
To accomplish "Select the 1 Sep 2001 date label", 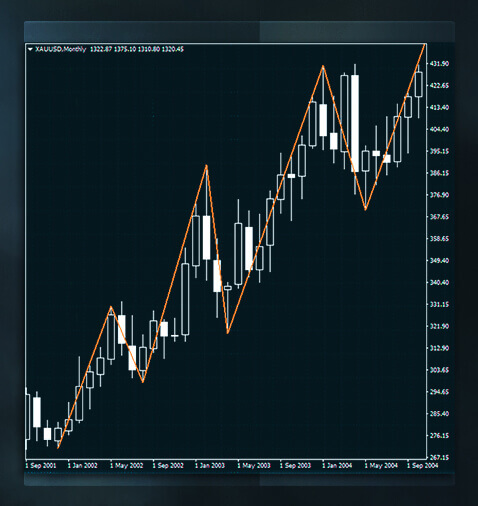I will click(41, 465).
